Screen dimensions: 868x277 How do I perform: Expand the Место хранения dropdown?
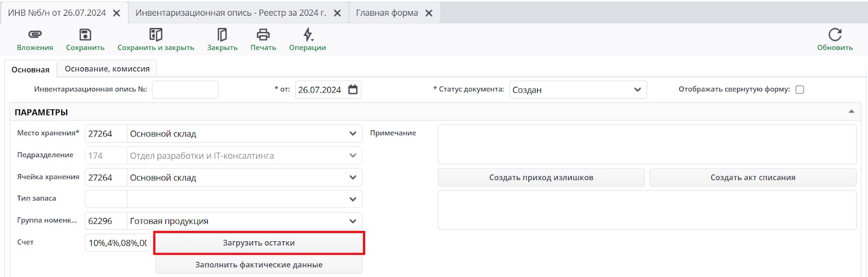point(353,133)
